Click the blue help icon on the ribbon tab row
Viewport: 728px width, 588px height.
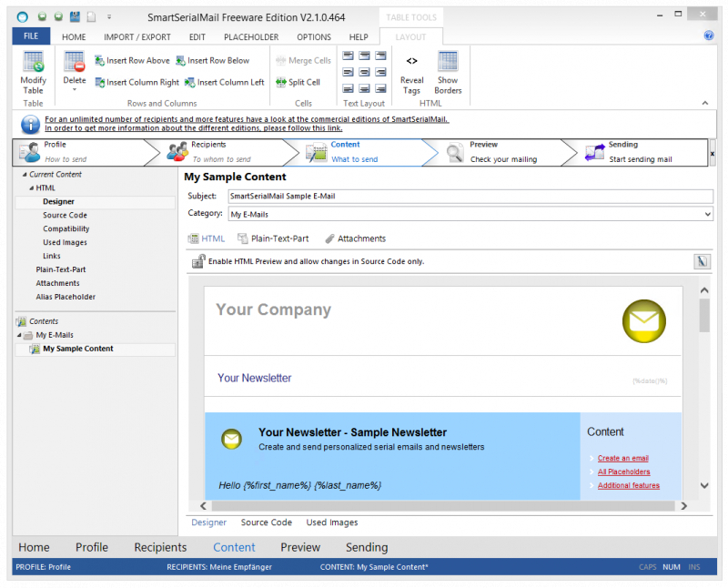(709, 35)
